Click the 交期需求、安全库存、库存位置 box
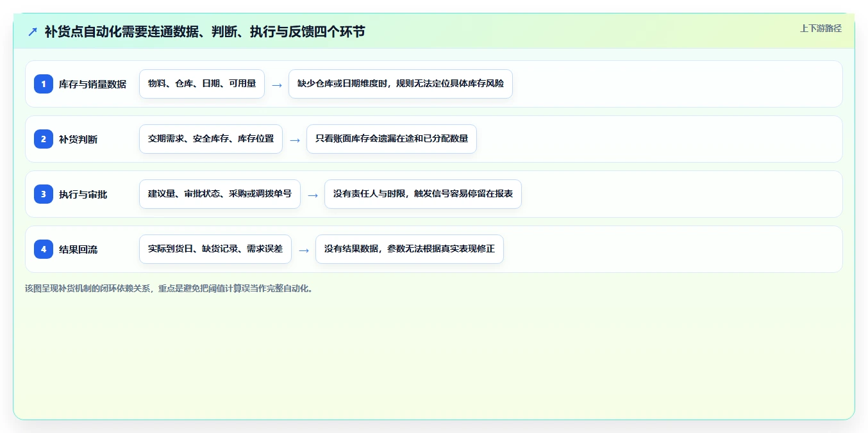The width and height of the screenshot is (868, 433). tap(211, 139)
